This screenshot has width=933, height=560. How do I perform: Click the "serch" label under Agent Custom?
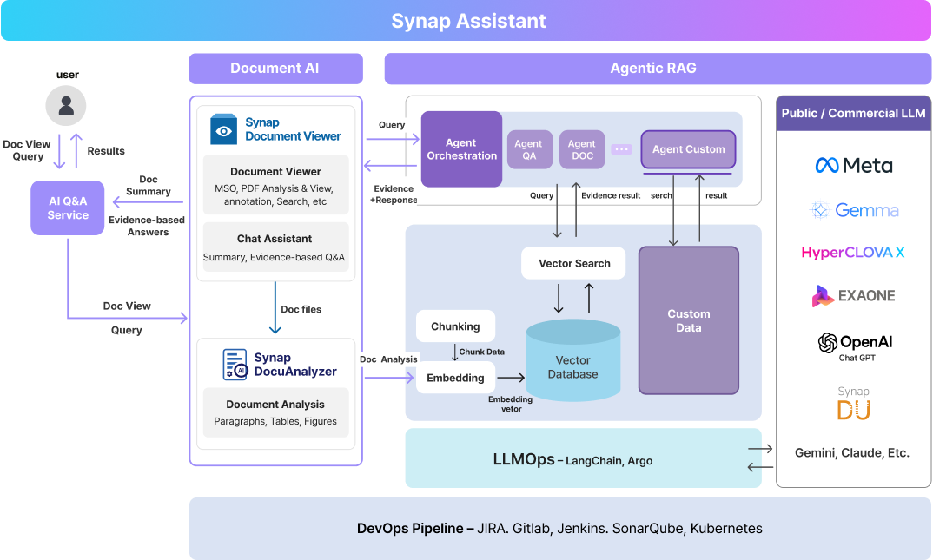661,195
